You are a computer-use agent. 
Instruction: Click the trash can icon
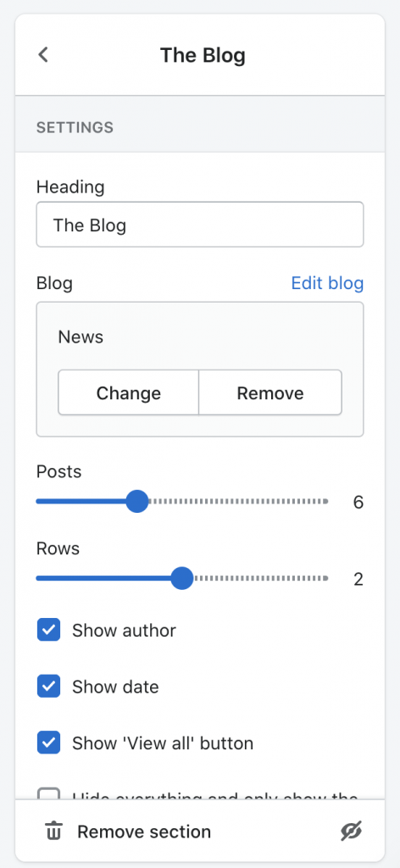click(x=53, y=832)
